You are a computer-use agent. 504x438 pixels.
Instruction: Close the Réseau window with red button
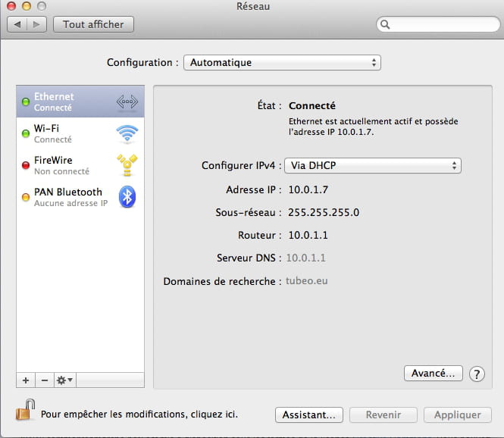coord(11,6)
